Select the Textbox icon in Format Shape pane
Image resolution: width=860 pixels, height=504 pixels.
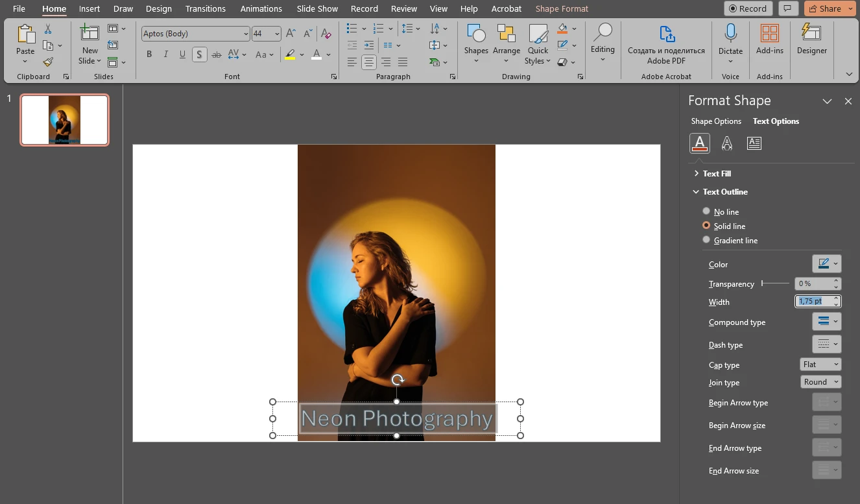pos(754,143)
